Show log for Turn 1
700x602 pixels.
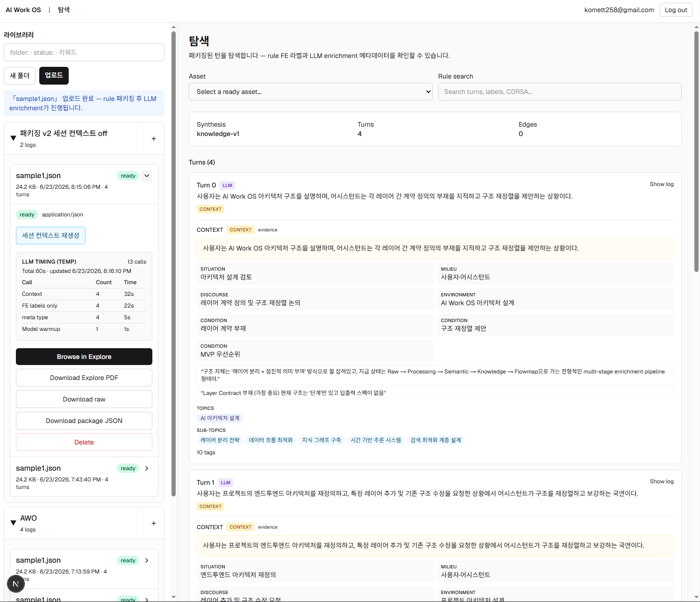[x=662, y=481]
